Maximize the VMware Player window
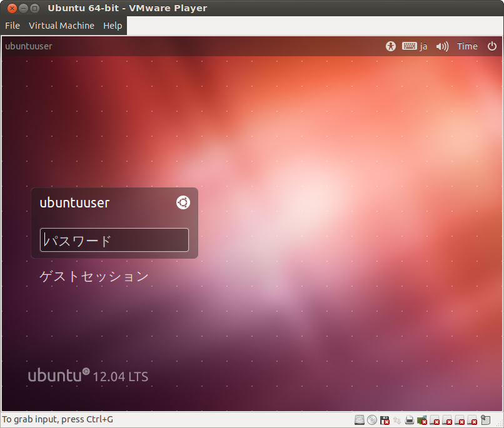This screenshot has height=428, width=504. tap(34, 8)
